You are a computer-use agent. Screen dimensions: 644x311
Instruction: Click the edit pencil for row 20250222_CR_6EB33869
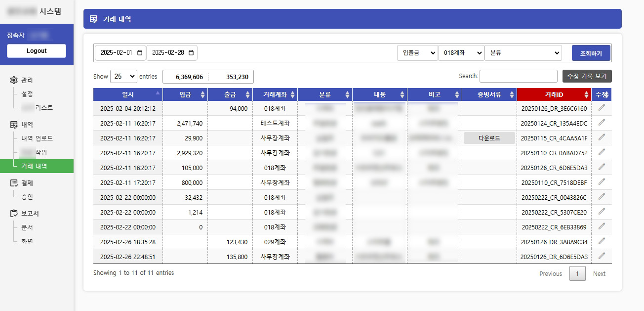point(602,226)
